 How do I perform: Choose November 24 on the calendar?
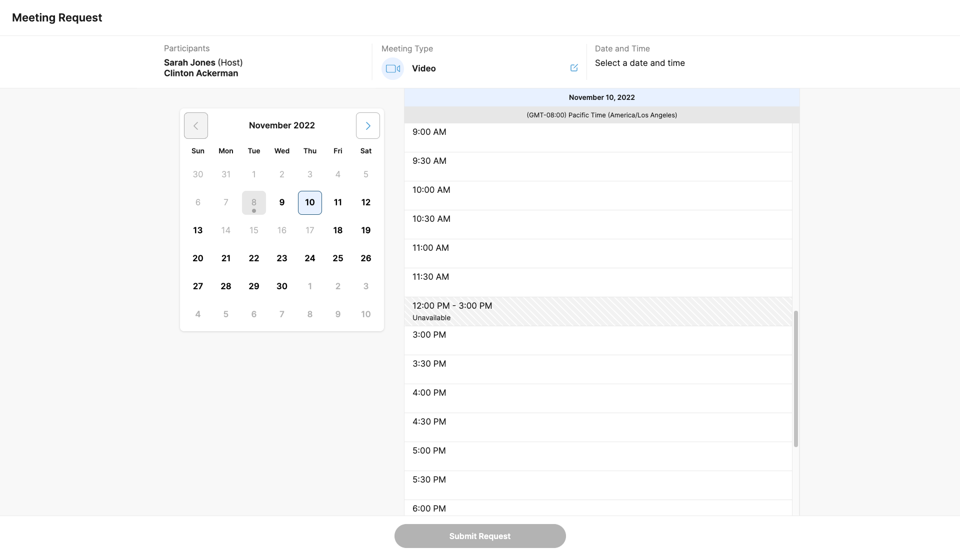click(x=310, y=258)
